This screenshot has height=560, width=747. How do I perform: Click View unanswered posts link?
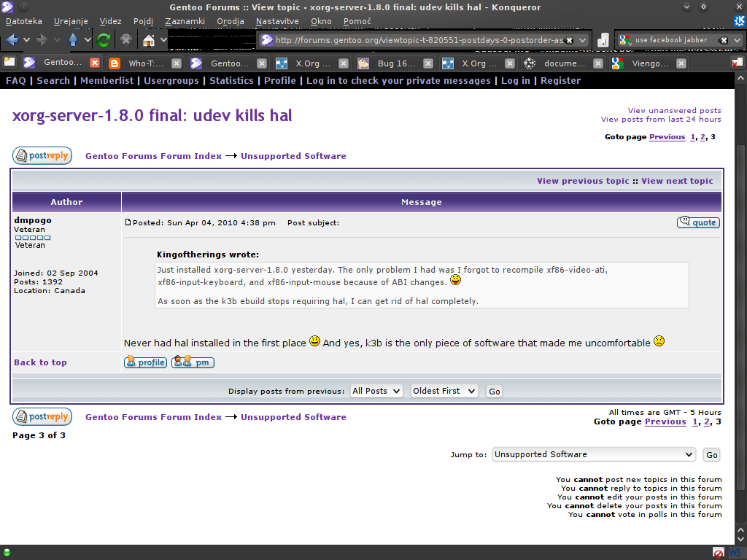[x=674, y=111]
